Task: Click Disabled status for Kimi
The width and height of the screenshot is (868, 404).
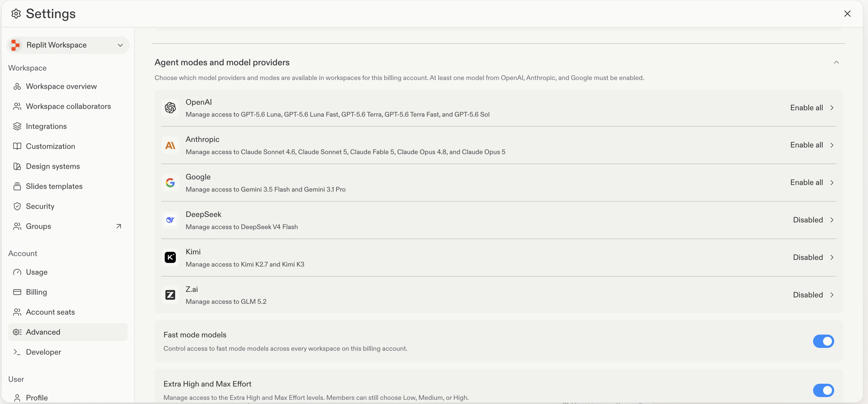Action: point(808,258)
